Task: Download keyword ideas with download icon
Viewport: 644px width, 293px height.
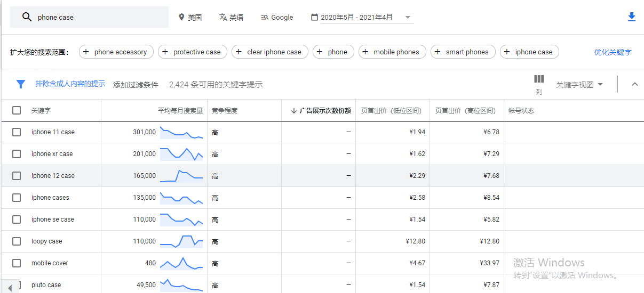Action: click(632, 17)
